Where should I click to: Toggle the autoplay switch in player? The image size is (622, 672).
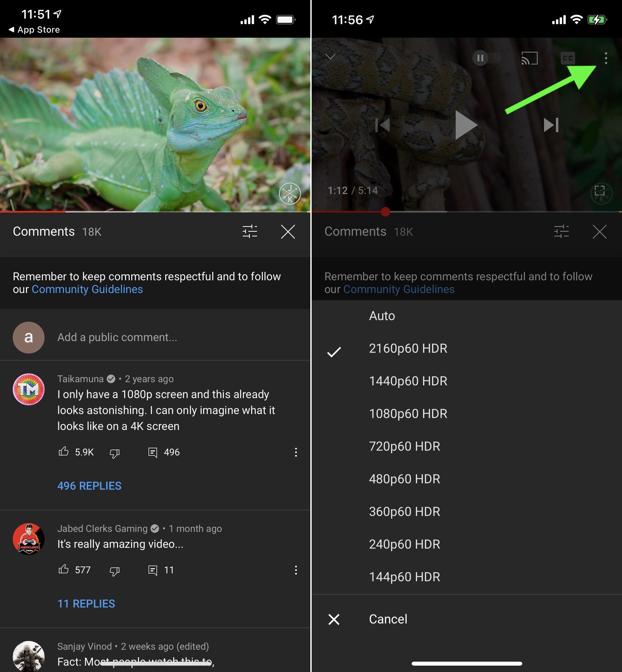pyautogui.click(x=486, y=58)
